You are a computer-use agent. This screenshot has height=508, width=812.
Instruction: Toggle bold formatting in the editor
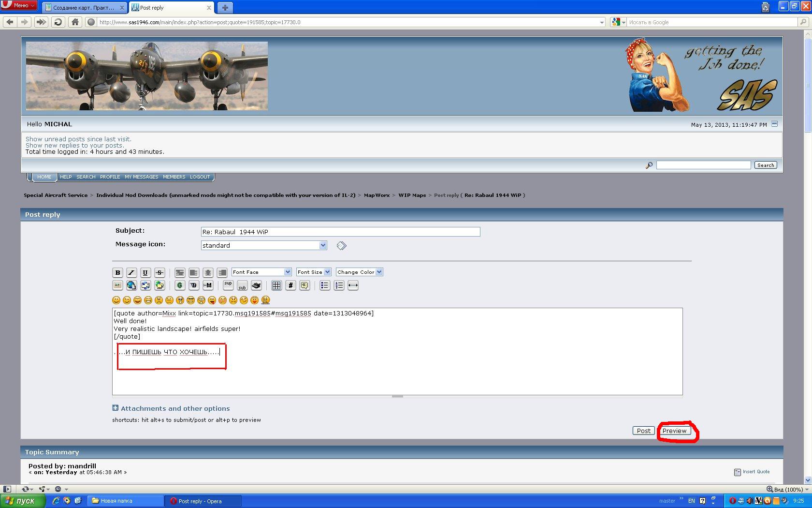[x=117, y=272]
